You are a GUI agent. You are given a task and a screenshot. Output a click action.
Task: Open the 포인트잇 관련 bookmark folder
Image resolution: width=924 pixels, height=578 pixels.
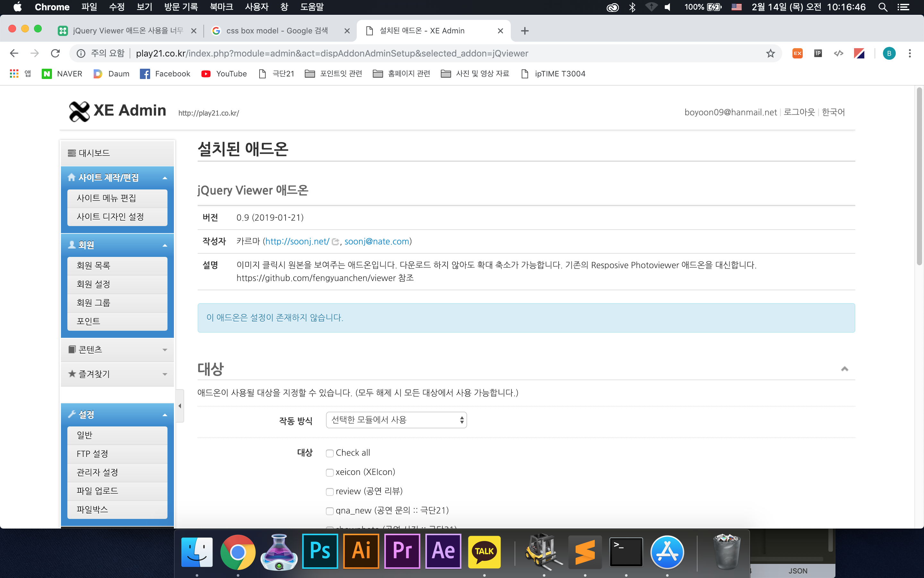333,74
